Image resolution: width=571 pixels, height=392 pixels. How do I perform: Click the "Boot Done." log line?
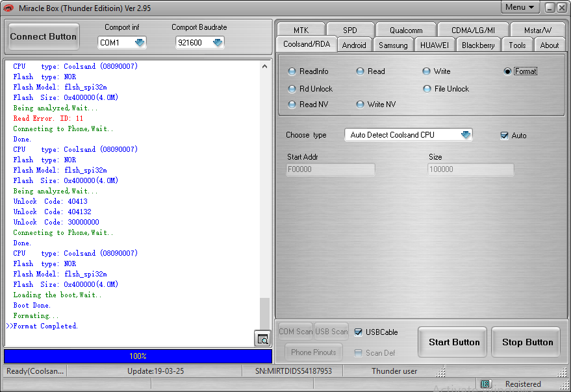click(32, 306)
